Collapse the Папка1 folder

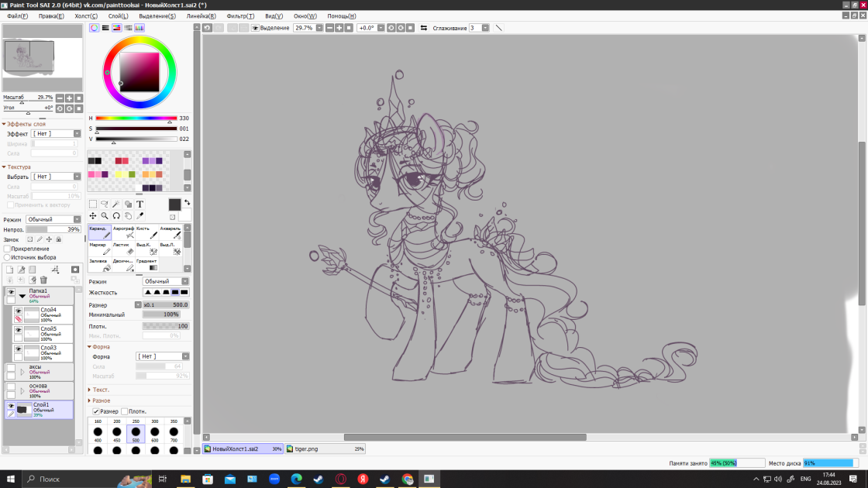(22, 296)
